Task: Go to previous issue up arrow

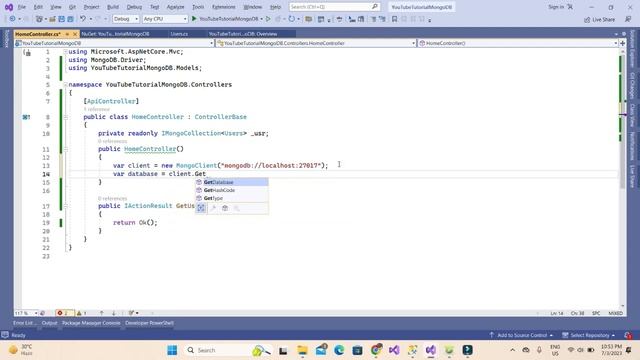Action: (101, 313)
